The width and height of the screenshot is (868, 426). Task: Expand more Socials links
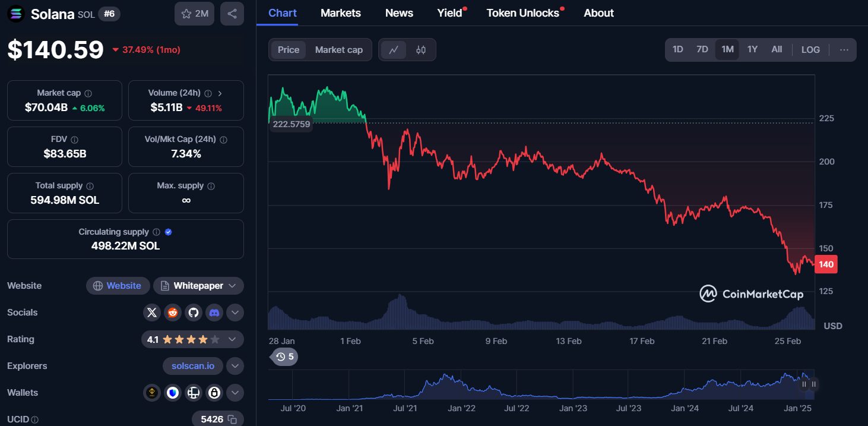pos(235,313)
